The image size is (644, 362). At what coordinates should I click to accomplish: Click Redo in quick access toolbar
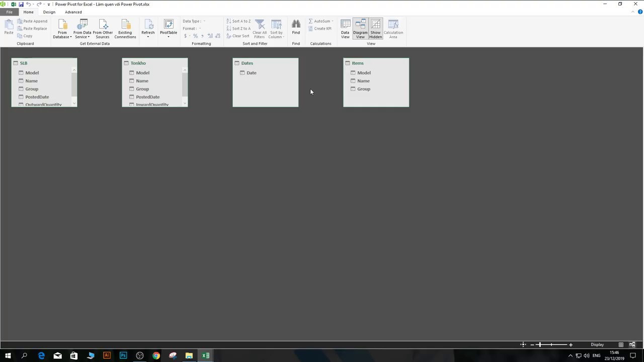click(39, 4)
